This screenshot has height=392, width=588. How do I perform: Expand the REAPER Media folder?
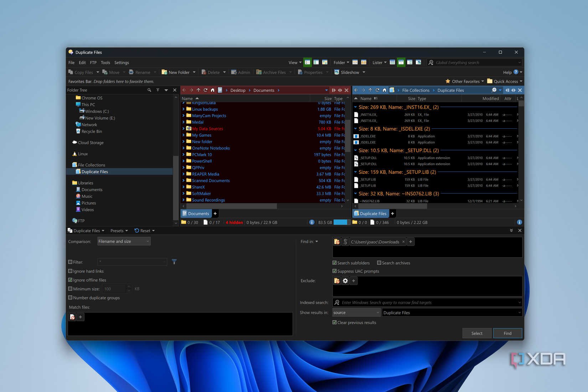184,174
